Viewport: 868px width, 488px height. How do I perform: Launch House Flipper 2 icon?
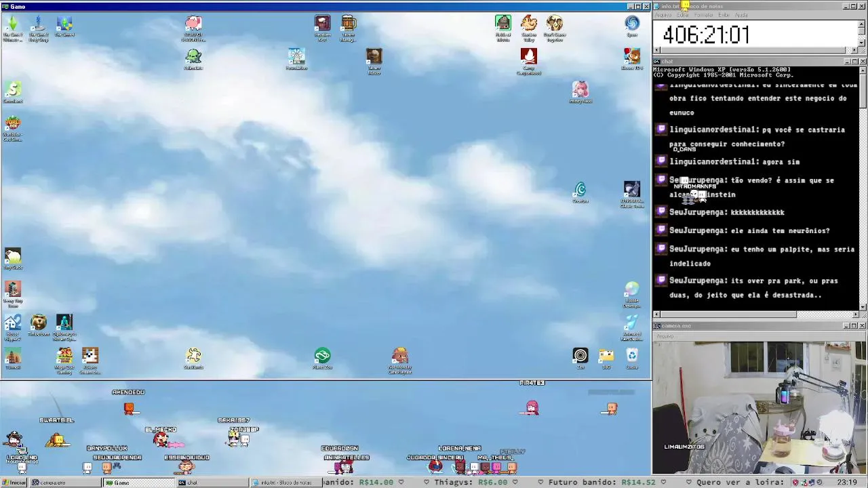tap(13, 328)
